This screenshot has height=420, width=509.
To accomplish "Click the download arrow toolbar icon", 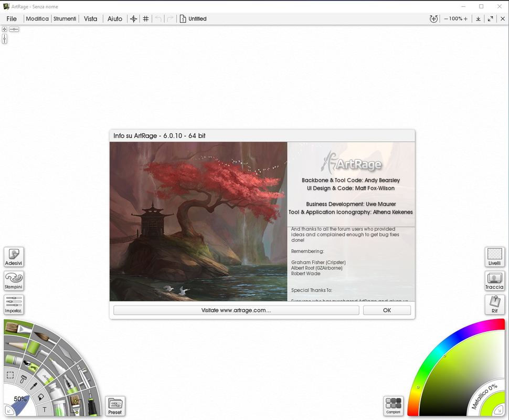I will pos(478,19).
